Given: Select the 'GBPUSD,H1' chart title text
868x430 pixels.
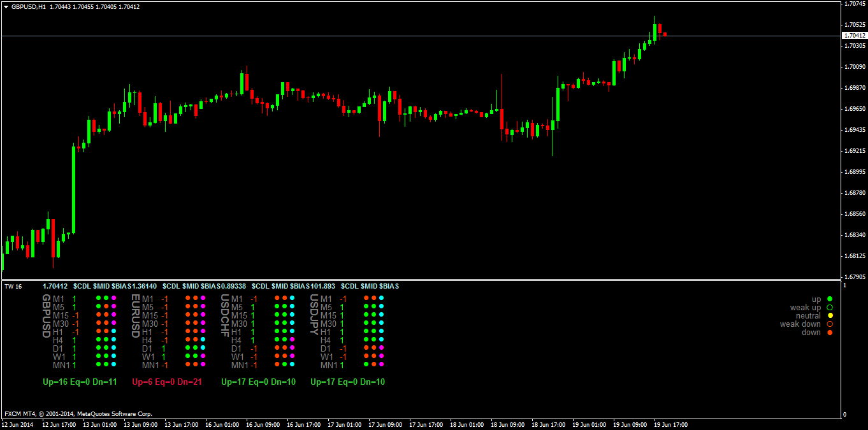Looking at the screenshot, I should 28,6.
